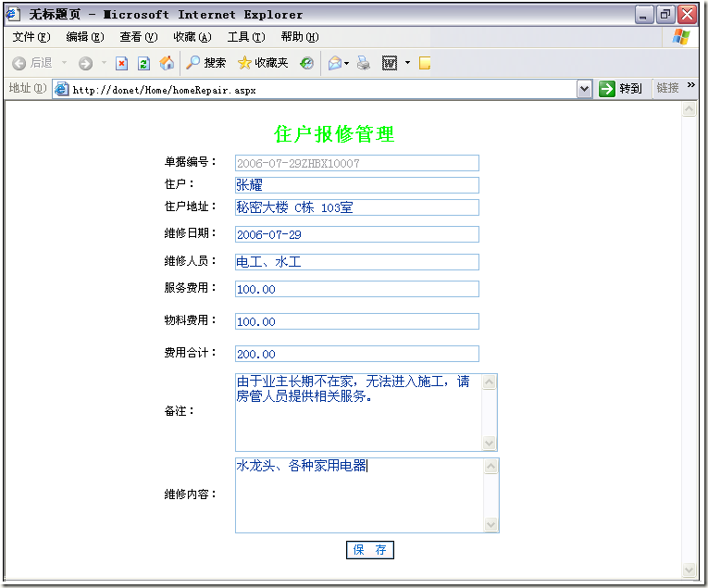
Task: Click the History icon in toolbar
Action: 306,63
